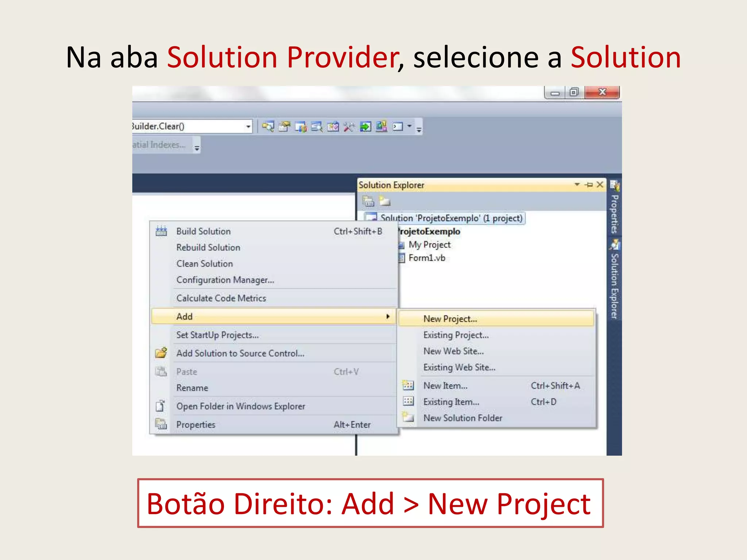This screenshot has height=560, width=747.
Task: Click the Toolbox hammer-and-wrench icon
Action: tap(349, 127)
